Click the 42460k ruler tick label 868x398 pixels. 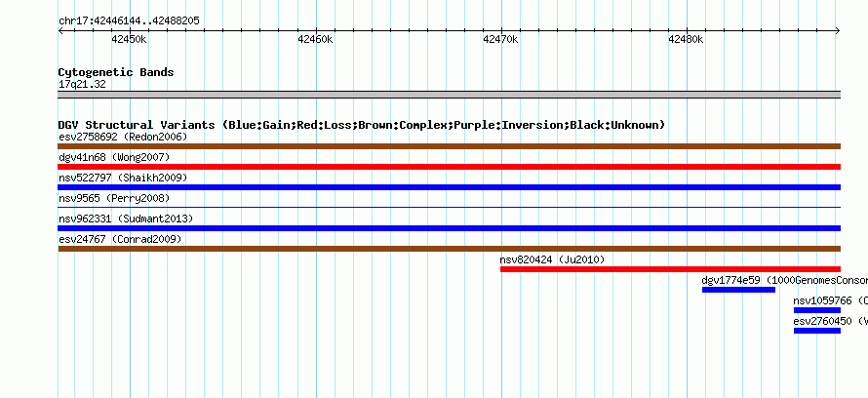pos(315,39)
